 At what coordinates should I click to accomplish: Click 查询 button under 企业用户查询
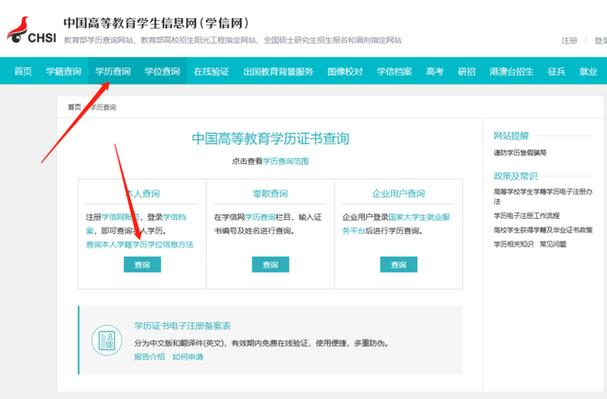[398, 264]
